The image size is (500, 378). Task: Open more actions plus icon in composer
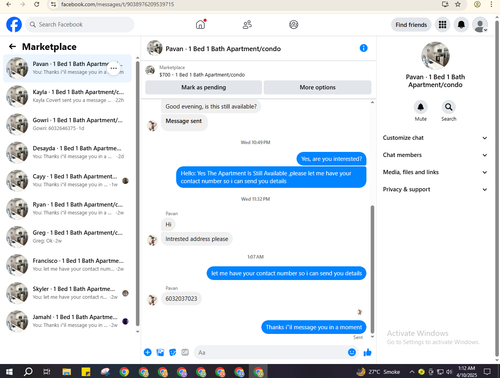click(148, 352)
